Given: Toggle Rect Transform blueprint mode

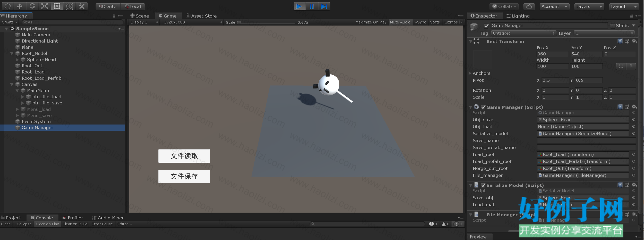Looking at the screenshot, I should pos(621,66).
